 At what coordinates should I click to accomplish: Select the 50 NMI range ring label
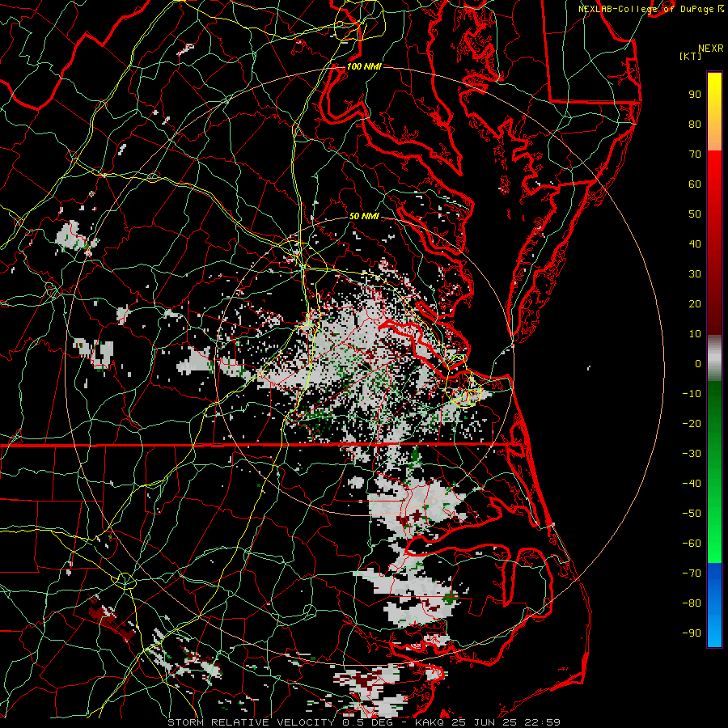coord(363,216)
